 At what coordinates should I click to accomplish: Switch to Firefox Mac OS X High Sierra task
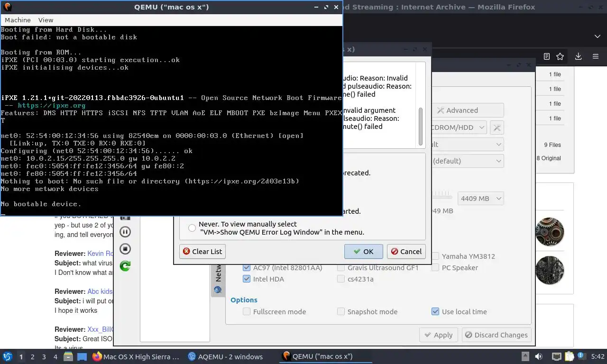click(137, 356)
